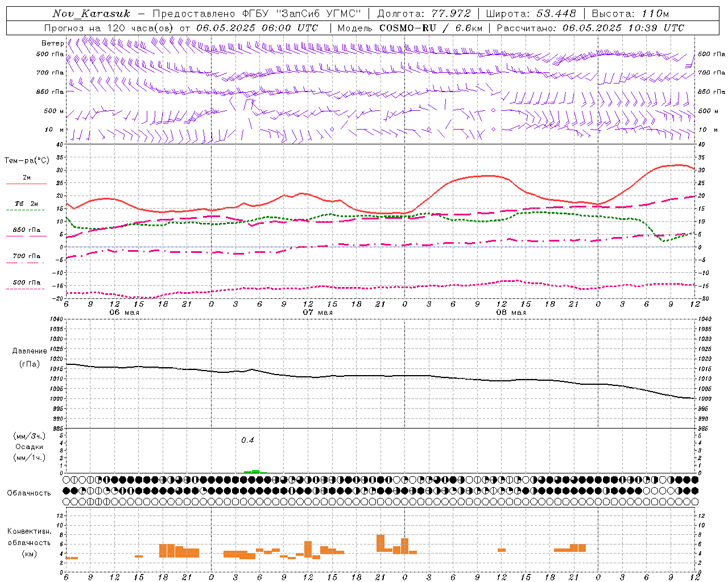Click the '07 мая' date label
This screenshot has width=728, height=582.
317,313
